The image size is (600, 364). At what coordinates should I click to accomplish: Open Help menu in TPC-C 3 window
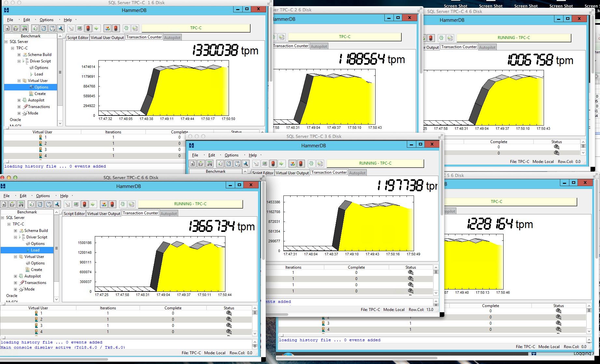(253, 155)
